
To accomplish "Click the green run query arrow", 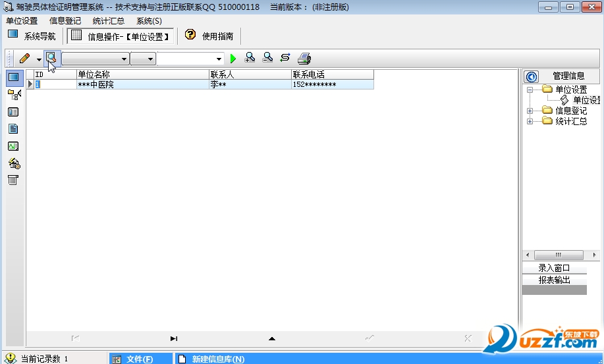I will coord(233,59).
